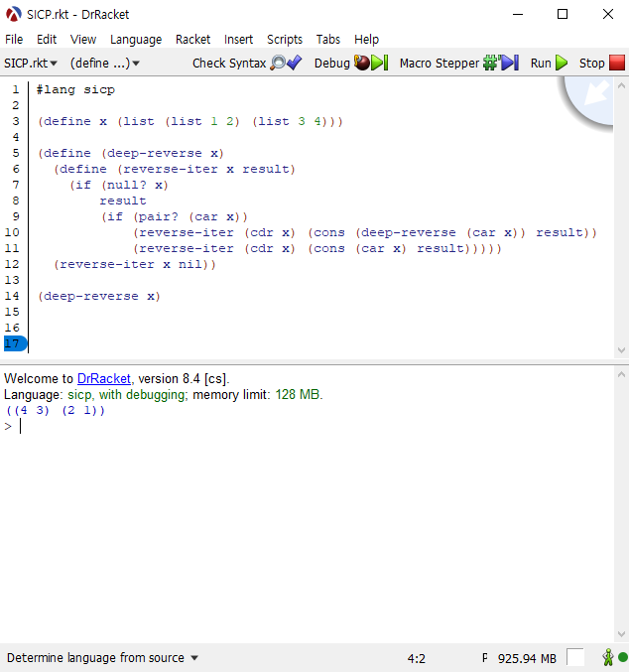Click the DrRacket logo in title bar

tap(13, 14)
